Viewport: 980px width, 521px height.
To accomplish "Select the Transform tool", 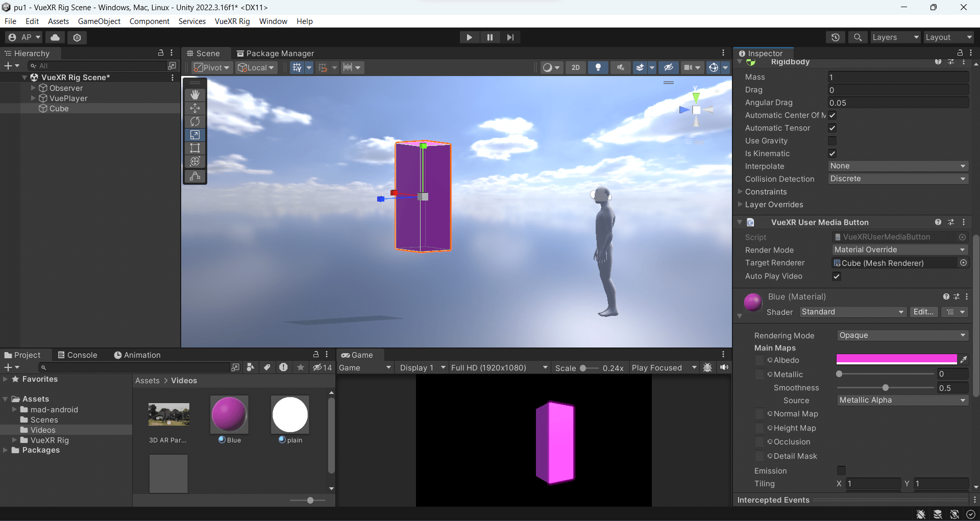I will pos(195,161).
